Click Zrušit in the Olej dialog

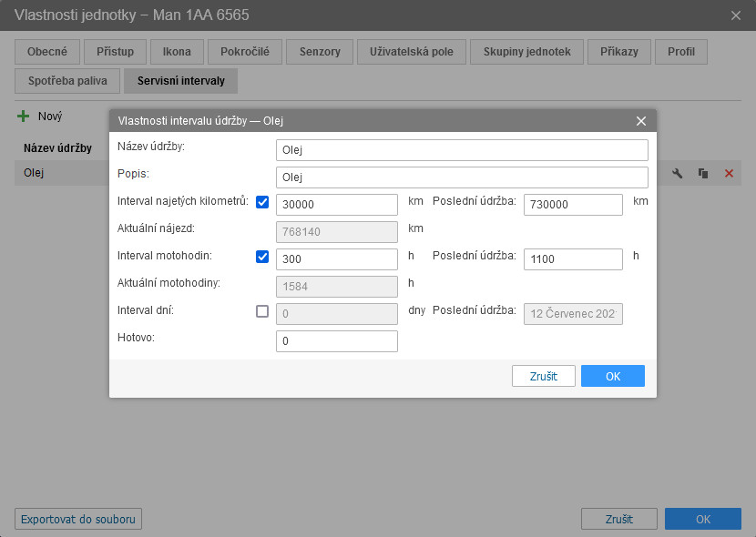coord(543,376)
